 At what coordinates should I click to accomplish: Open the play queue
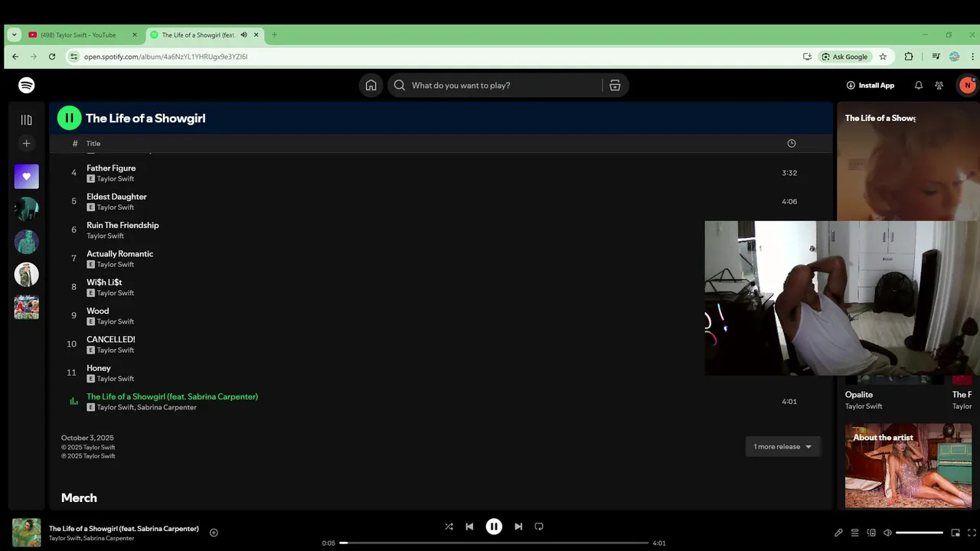point(855,533)
